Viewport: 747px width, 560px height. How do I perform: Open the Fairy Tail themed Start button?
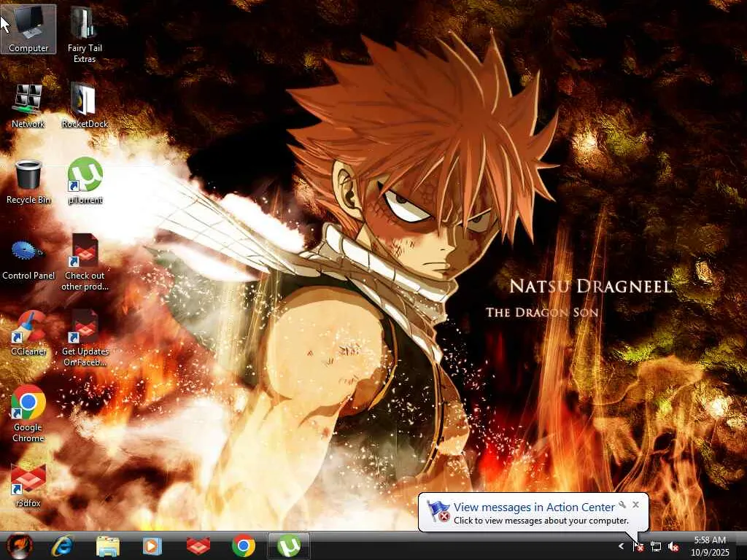tap(20, 545)
